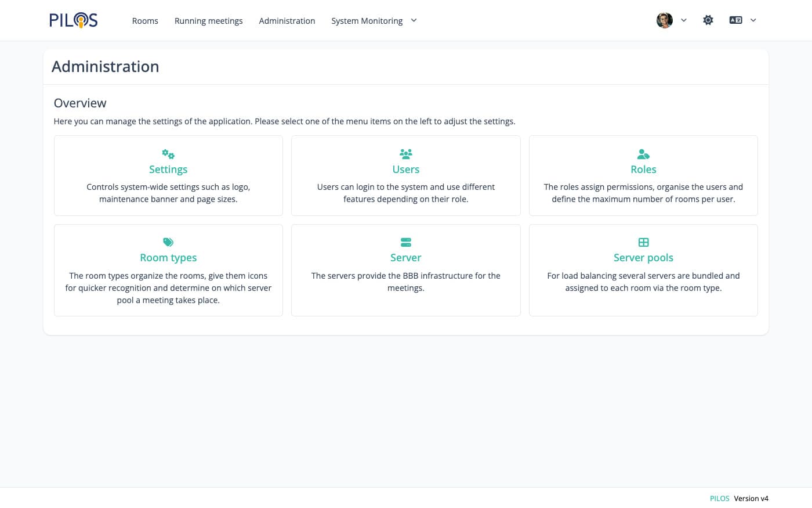812x508 pixels.
Task: Open the Settings link in overview
Action: point(168,170)
